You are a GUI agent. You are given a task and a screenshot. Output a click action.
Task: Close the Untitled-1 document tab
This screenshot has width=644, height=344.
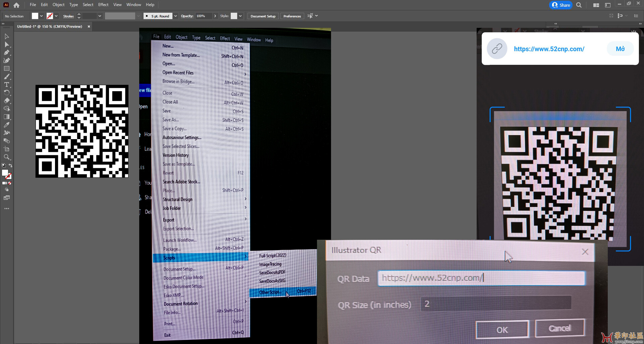point(89,26)
